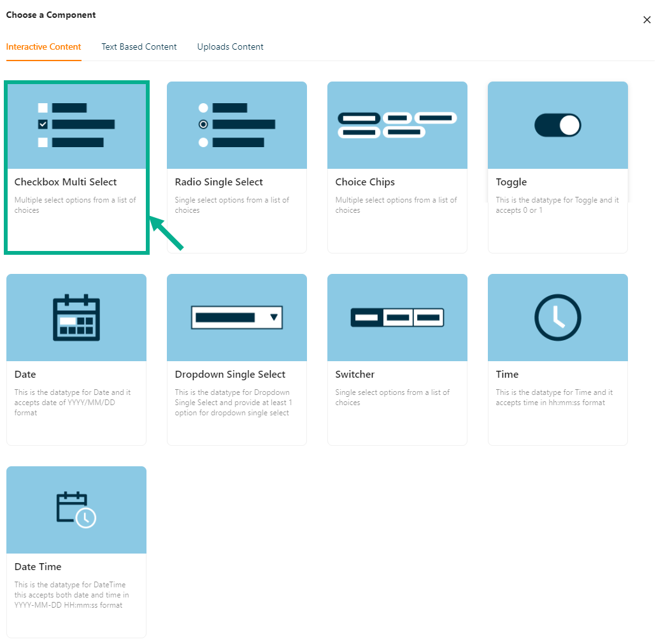The height and width of the screenshot is (644, 656).
Task: Click the Date Time card description
Action: point(71,595)
